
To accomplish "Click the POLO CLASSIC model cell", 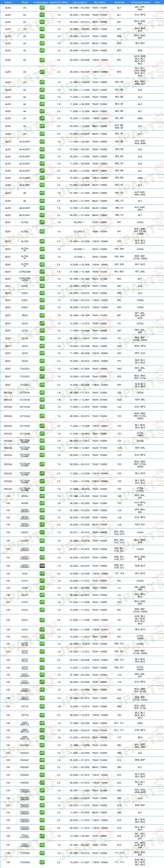I will point(25,836).
